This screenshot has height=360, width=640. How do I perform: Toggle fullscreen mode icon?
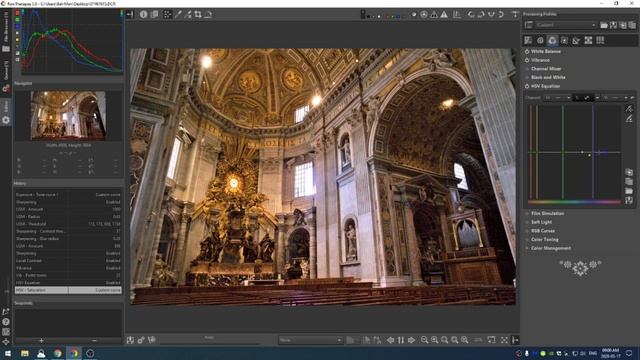504,340
